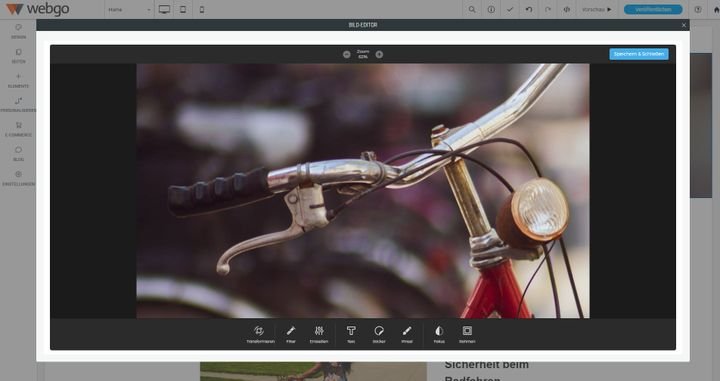
Task: Open the Einstellen adjustments tool
Action: coord(319,335)
